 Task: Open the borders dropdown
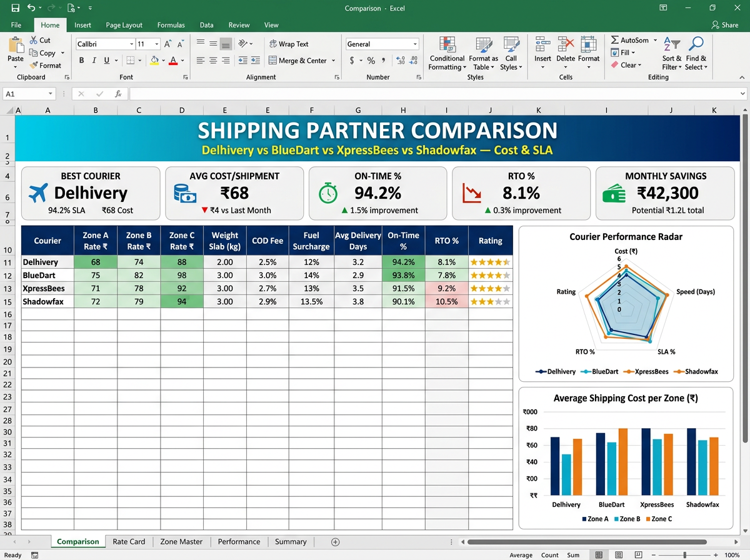click(x=139, y=61)
